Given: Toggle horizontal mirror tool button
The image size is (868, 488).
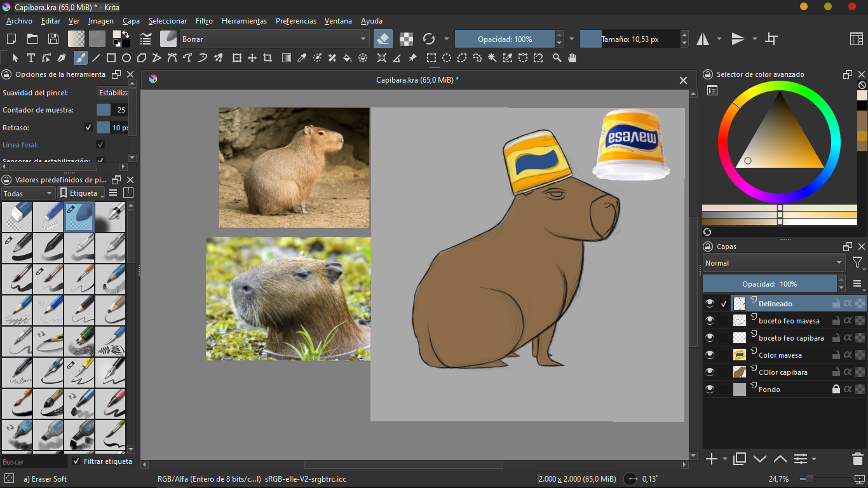Looking at the screenshot, I should 703,39.
